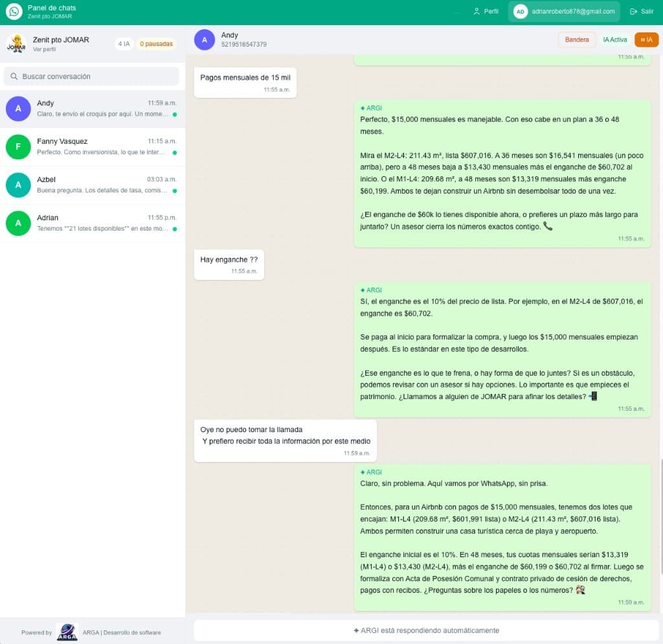The width and height of the screenshot is (663, 644).
Task: Click mobile phone emoji after 'afinar los detalles'
Action: click(593, 397)
